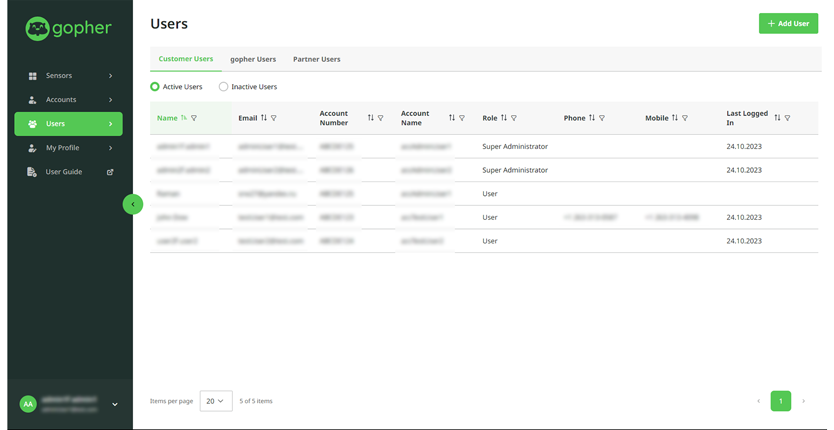Switch to the gopher Users tab
This screenshot has height=430, width=834.
tap(253, 59)
